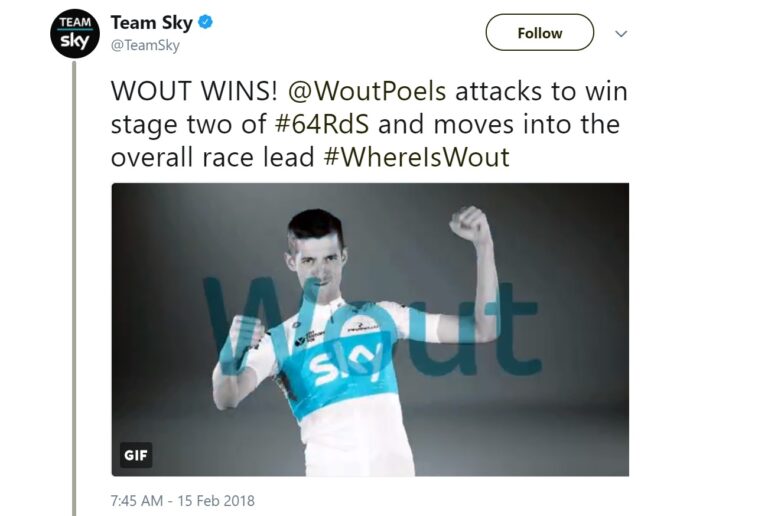Click the gray thread line below the avatar

(74, 288)
